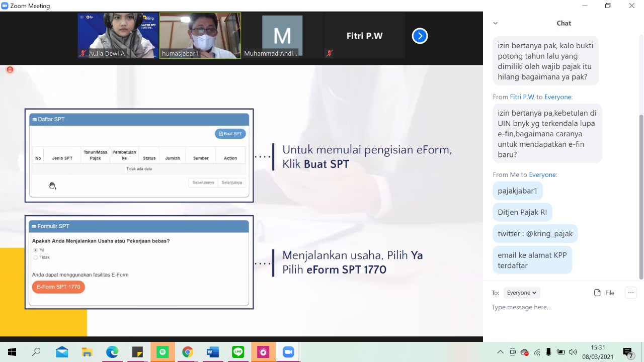
Task: Click the 'Selanjutnya' pagination button
Action: click(231, 183)
